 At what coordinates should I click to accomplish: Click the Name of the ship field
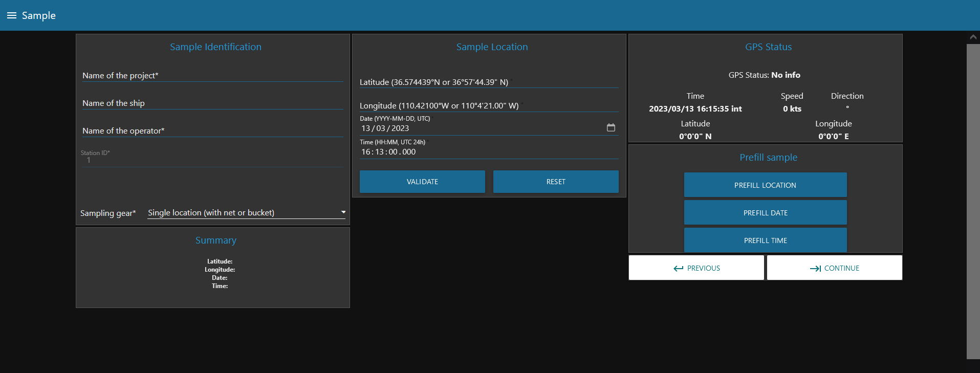pos(213,103)
